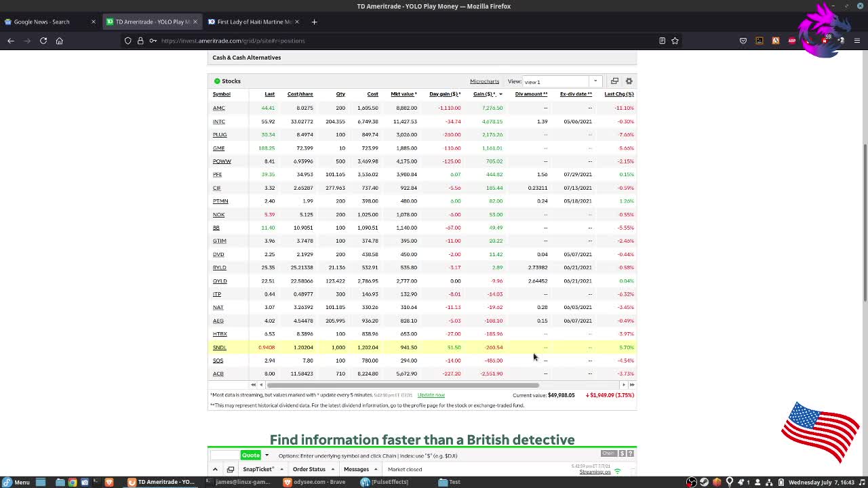Image resolution: width=868 pixels, height=488 pixels.
Task: Expand the Messages panel arrow
Action: tap(376, 469)
